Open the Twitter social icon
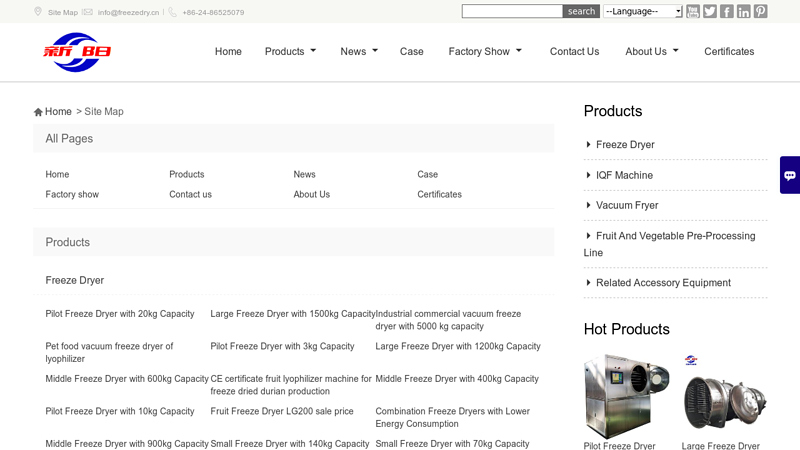Viewport: 800px width, 450px height. tap(710, 11)
